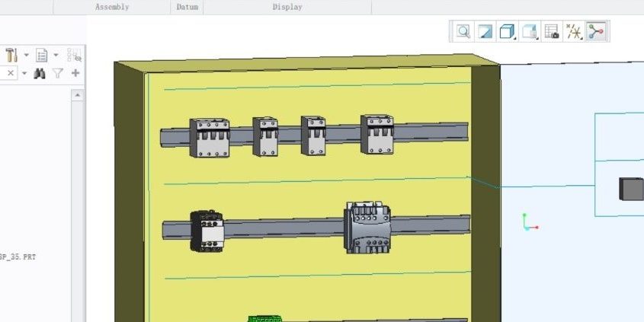Open the Display Style cube icon

pos(508,31)
